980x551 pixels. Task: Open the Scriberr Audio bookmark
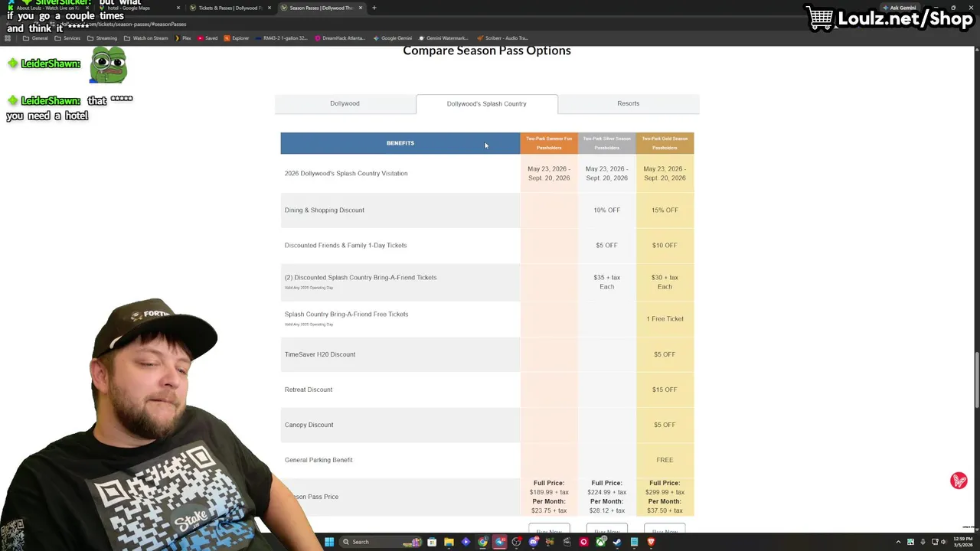pyautogui.click(x=502, y=37)
